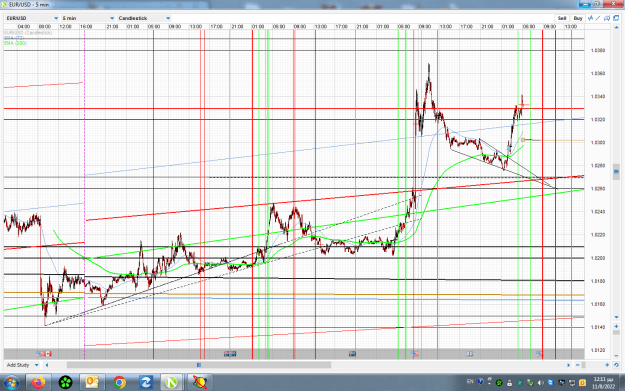Open Google Chrome from the taskbar
The height and width of the screenshot is (391, 625).
click(119, 383)
